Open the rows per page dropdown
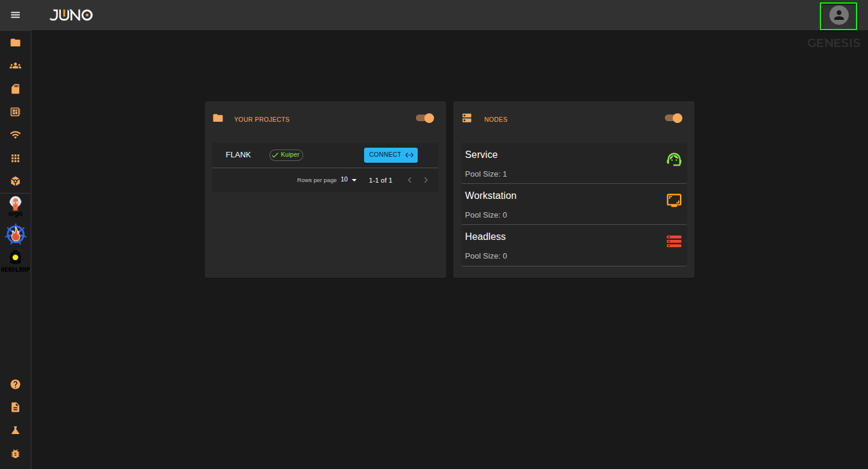 (x=347, y=179)
